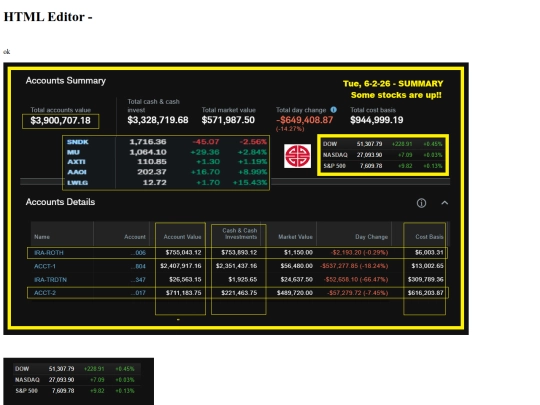Click IRA-ROTH account value $755,043.12

(184, 252)
